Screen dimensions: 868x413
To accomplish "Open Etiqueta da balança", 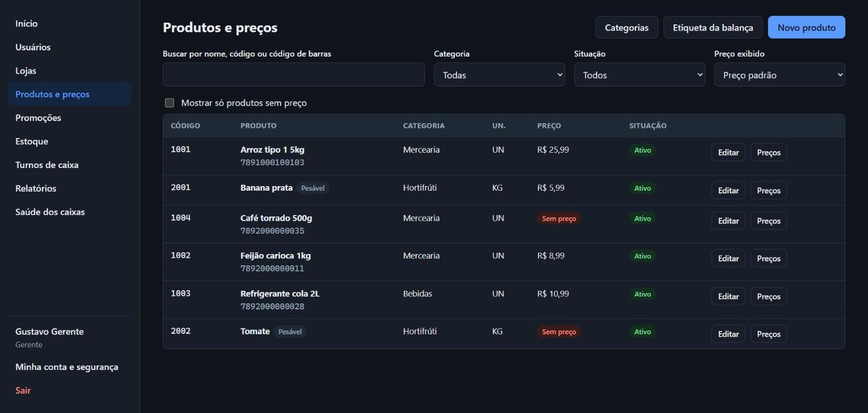I will click(x=713, y=27).
